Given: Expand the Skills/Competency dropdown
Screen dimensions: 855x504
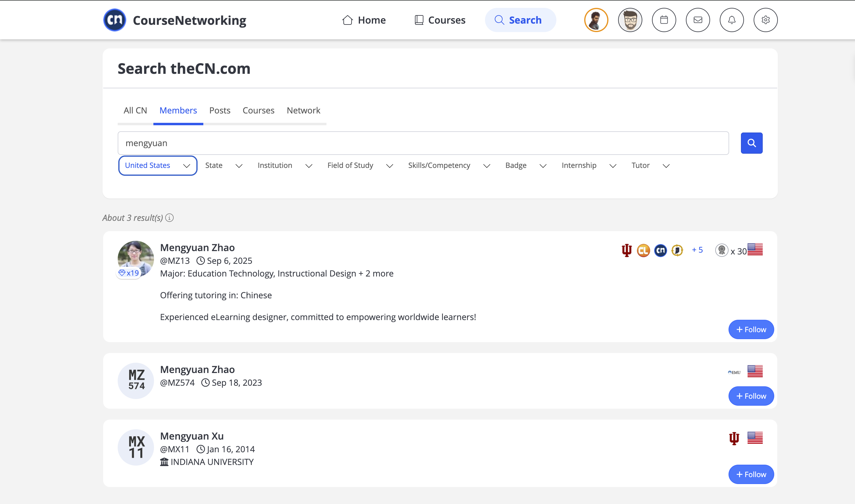Looking at the screenshot, I should click(x=449, y=166).
